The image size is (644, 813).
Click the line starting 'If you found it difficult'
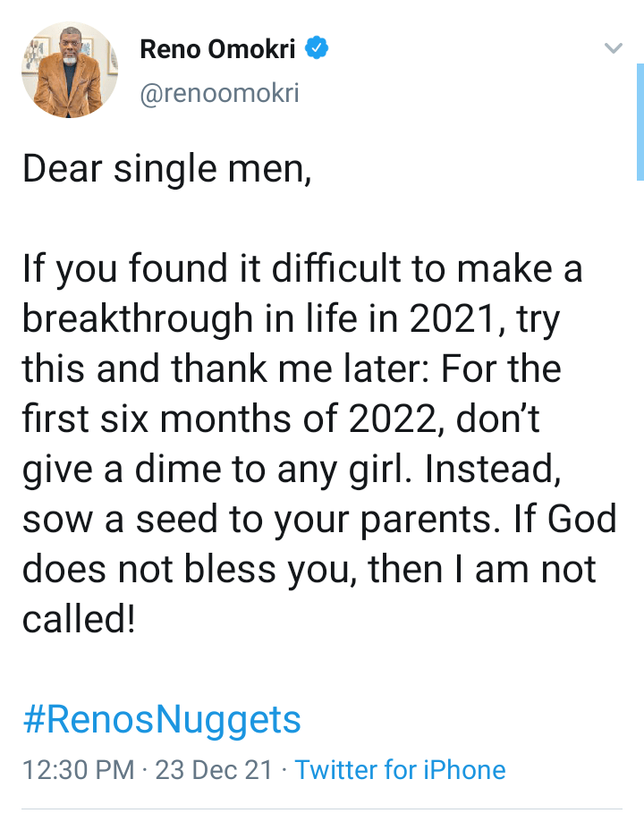[x=302, y=270]
